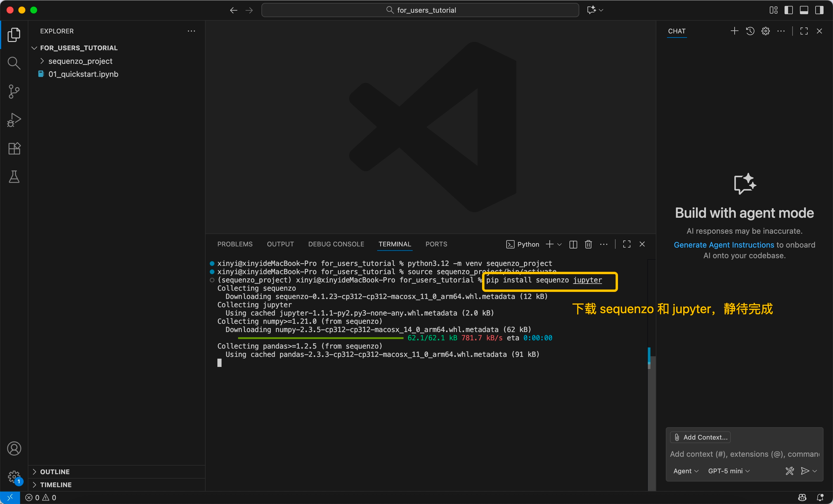Expand the sequenzo_project folder
The image size is (833, 504).
tap(80, 61)
